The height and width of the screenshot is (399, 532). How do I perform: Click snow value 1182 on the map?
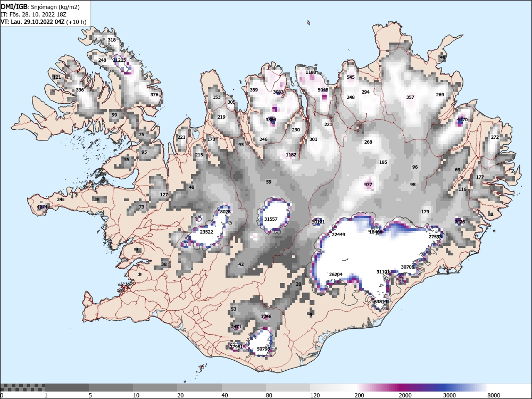tap(291, 155)
